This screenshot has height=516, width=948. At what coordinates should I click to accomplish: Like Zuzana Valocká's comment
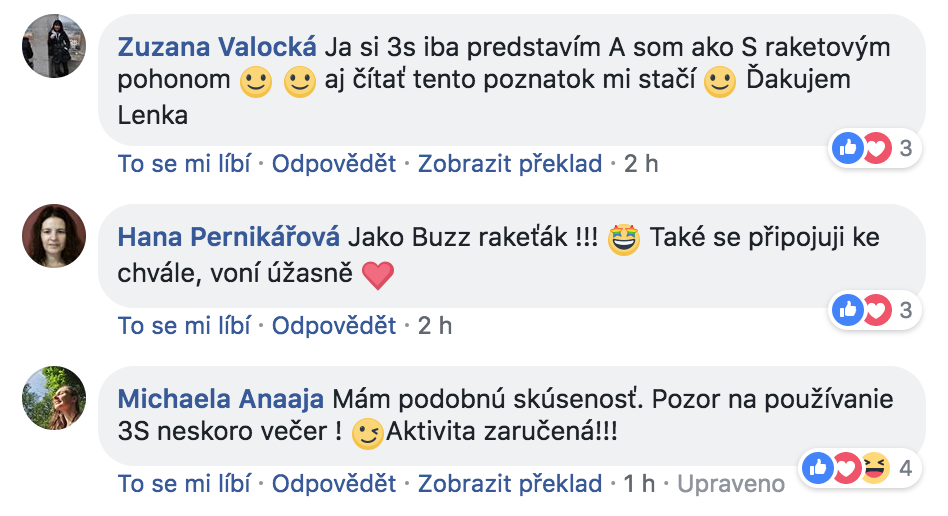point(183,163)
